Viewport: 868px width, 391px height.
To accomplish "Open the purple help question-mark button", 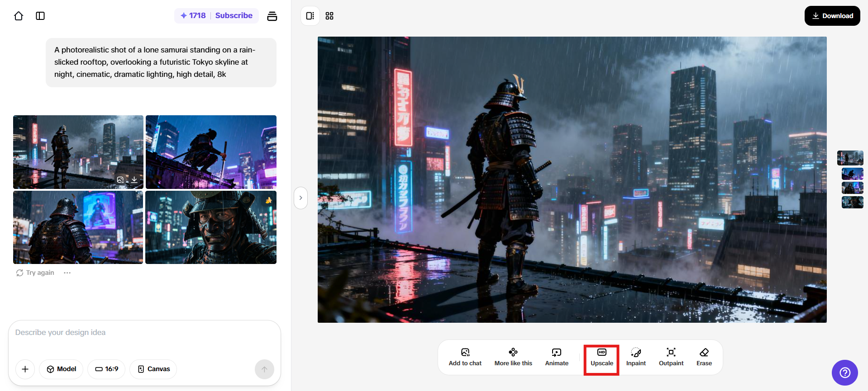I will click(845, 373).
